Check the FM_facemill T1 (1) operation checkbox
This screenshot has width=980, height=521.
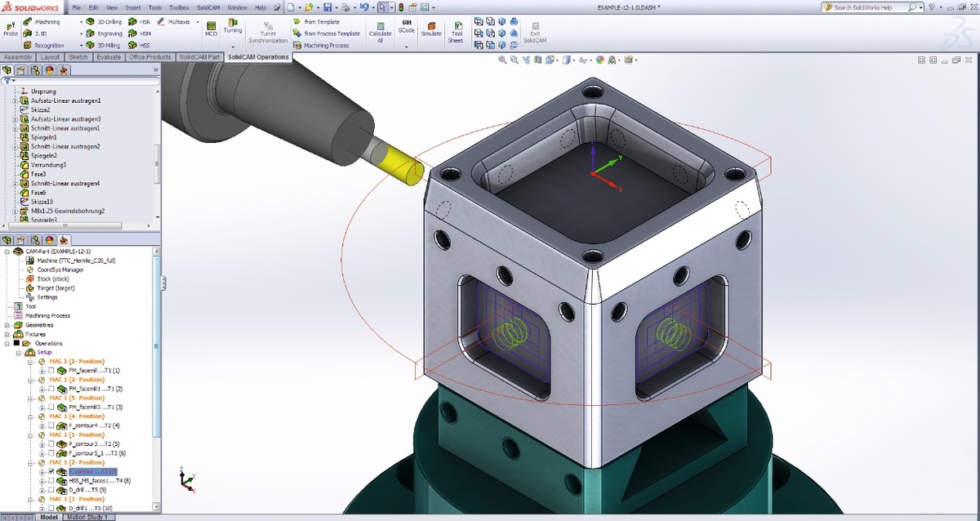tap(51, 371)
